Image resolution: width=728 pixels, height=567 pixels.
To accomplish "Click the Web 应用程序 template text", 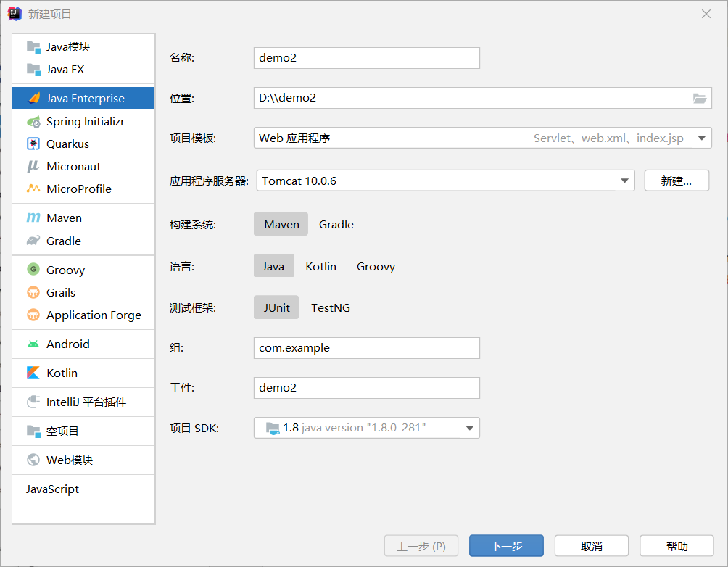I will 294,138.
